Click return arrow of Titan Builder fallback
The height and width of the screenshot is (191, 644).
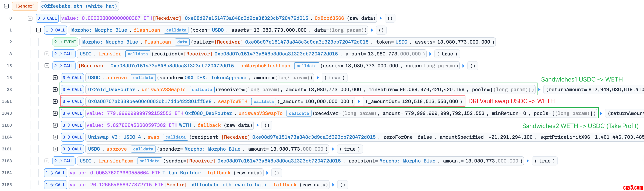click(267, 173)
